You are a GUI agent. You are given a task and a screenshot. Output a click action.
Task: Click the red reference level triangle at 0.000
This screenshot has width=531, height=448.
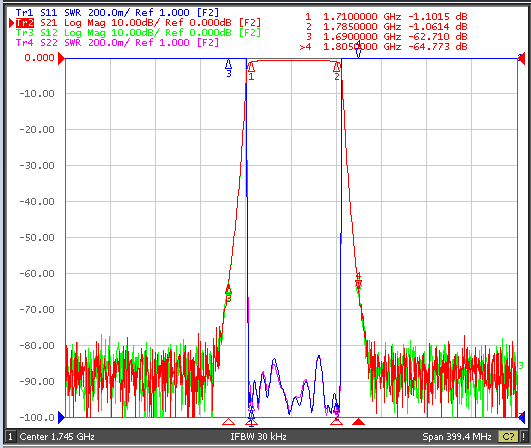[61, 58]
